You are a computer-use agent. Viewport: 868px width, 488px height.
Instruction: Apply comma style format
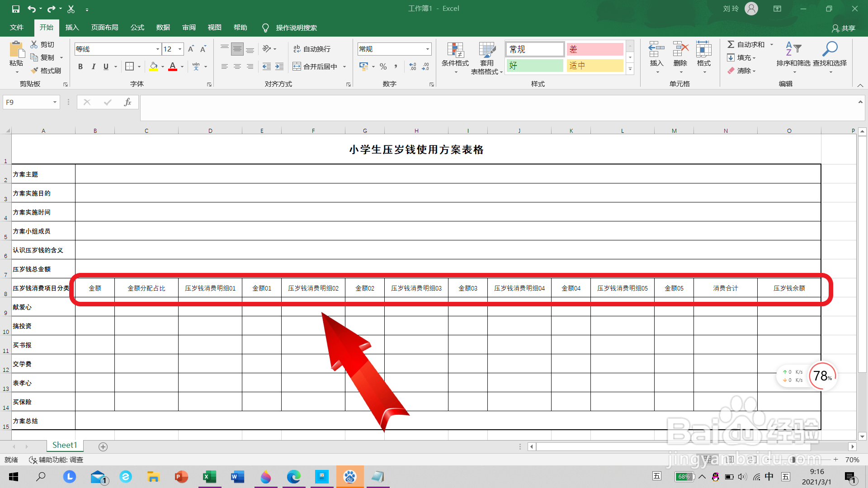(396, 66)
